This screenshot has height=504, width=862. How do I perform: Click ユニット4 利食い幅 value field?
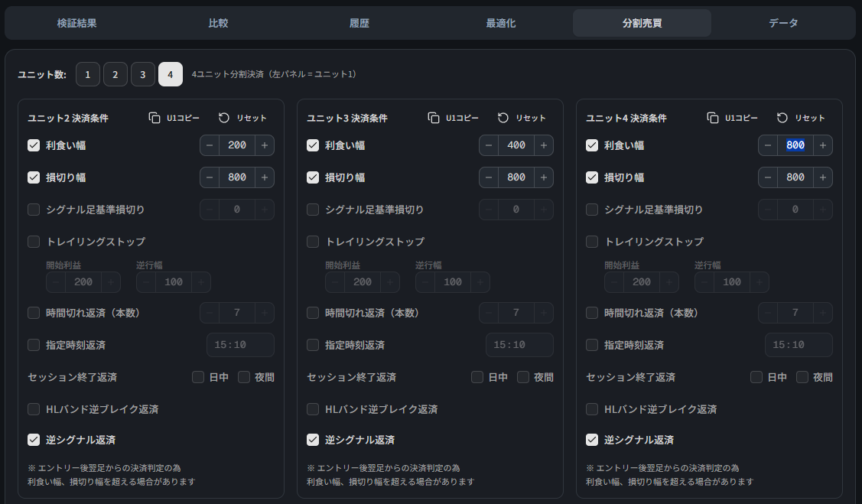795,145
